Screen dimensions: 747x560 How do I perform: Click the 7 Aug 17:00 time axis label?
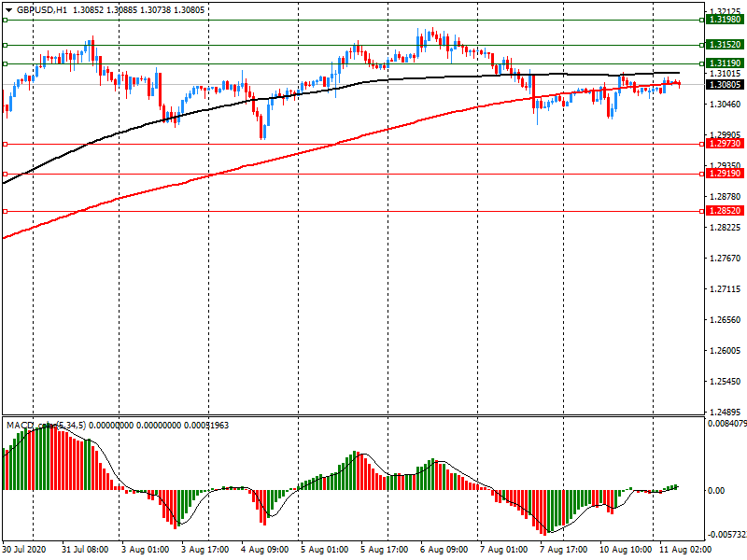tap(564, 550)
